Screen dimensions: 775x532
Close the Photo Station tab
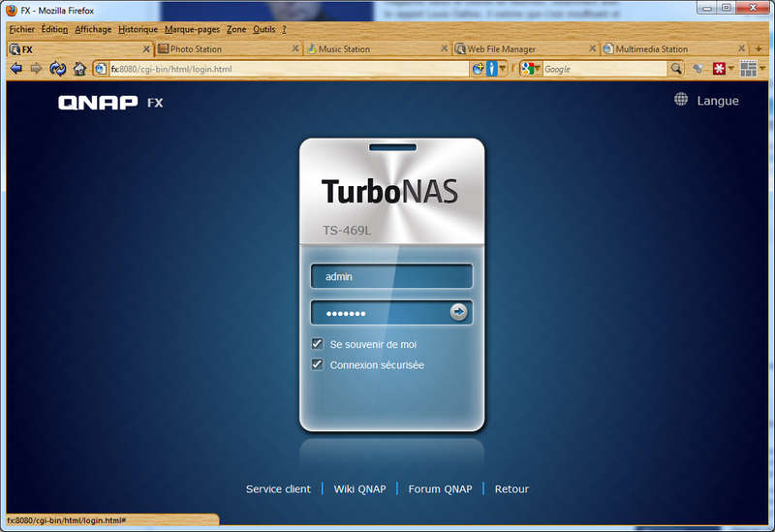295,48
